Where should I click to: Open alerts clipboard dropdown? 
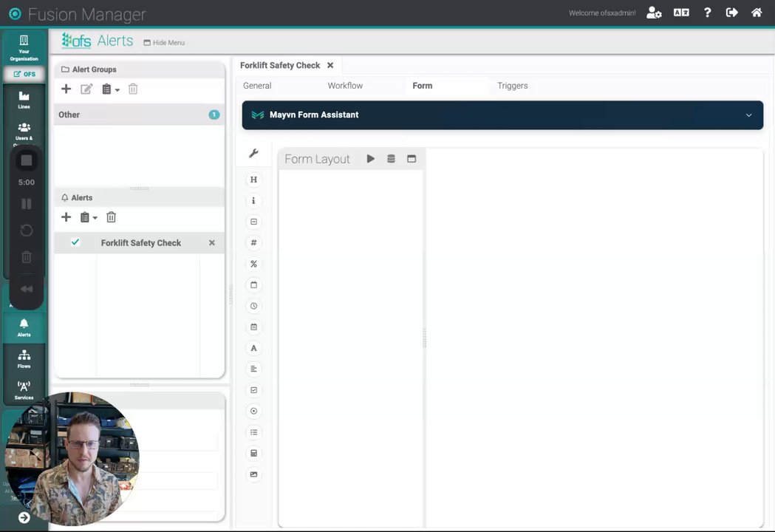point(89,217)
